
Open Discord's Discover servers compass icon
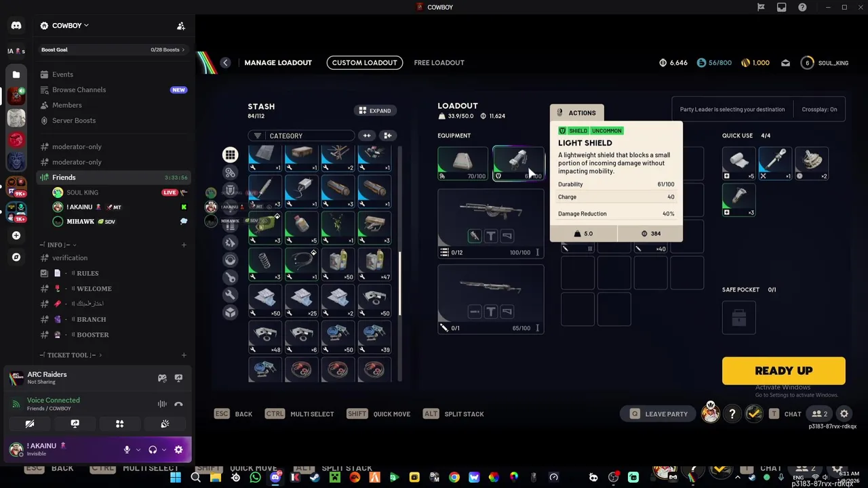pyautogui.click(x=16, y=258)
